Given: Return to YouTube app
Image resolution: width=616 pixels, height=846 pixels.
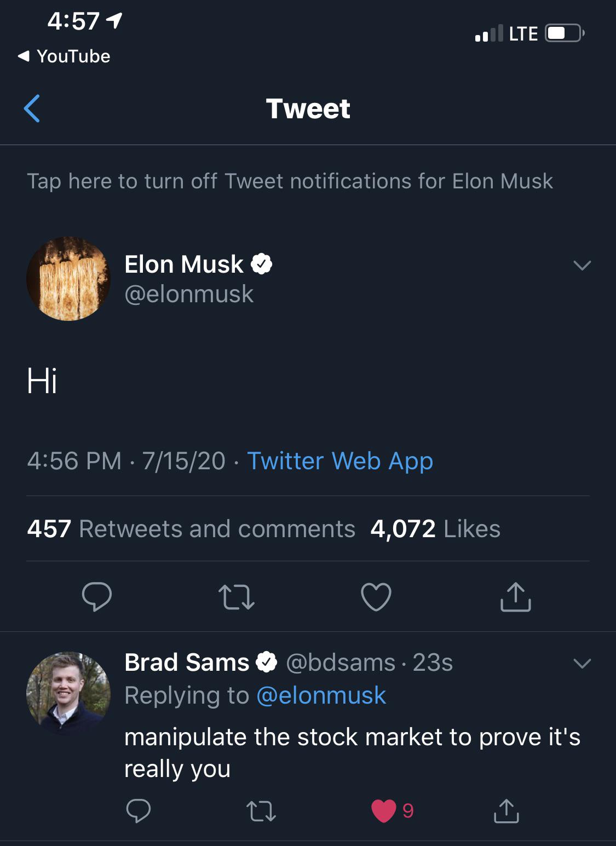Looking at the screenshot, I should coord(65,56).
